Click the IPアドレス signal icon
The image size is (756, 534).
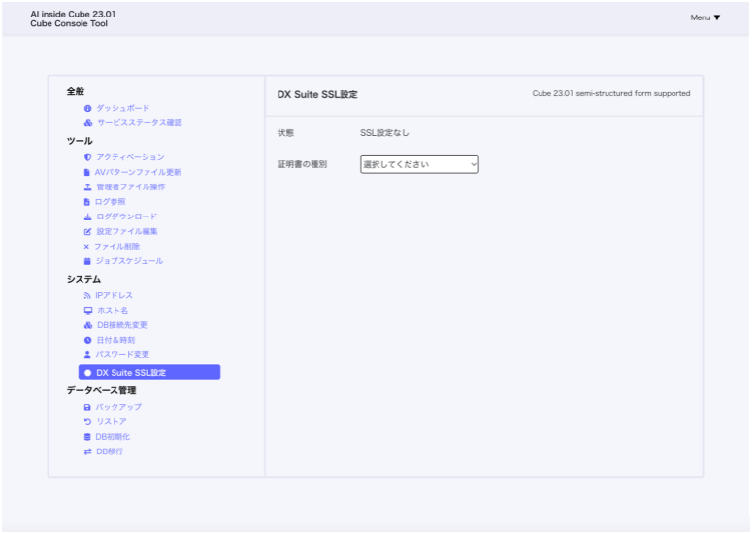point(87,295)
